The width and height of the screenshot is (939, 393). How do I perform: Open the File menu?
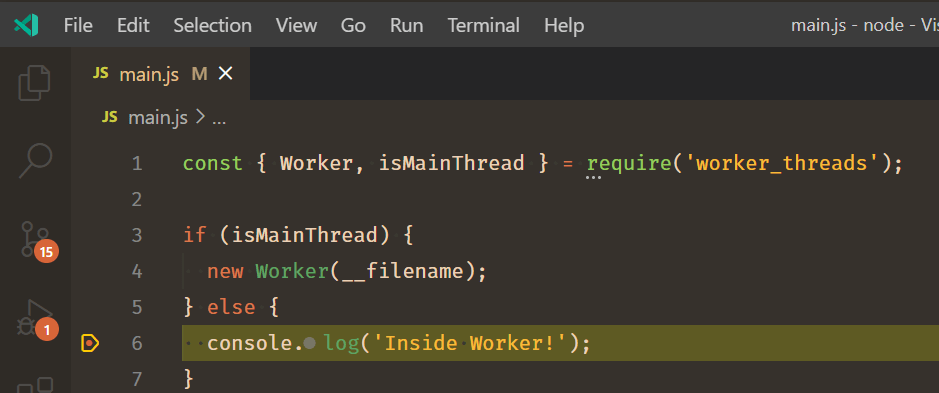point(78,25)
